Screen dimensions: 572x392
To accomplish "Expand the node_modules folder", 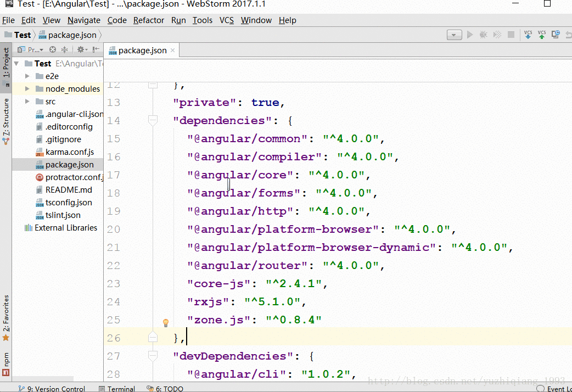I will [27, 89].
